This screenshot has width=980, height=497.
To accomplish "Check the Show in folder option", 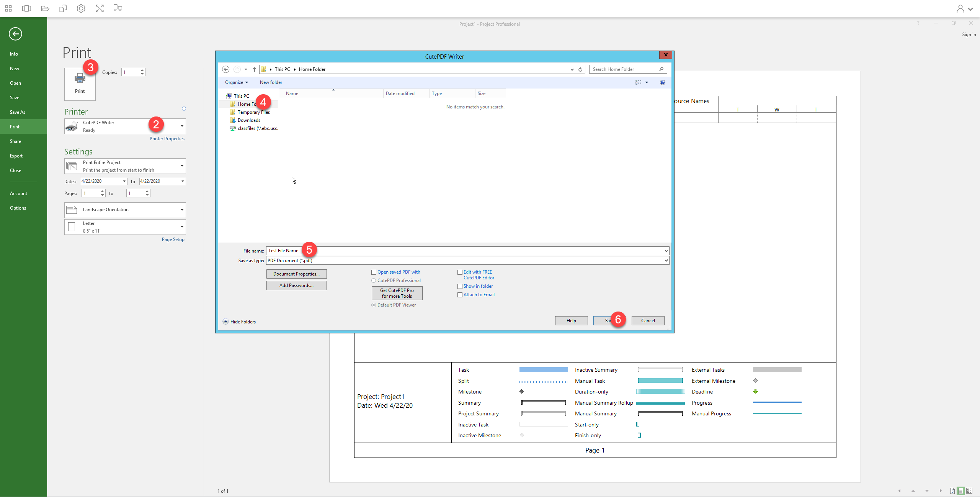I will click(460, 286).
